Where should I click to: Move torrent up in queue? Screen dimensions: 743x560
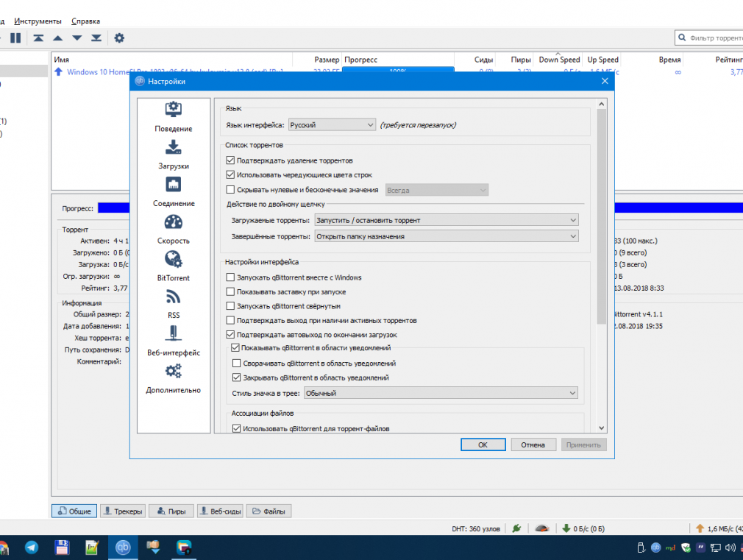[58, 38]
